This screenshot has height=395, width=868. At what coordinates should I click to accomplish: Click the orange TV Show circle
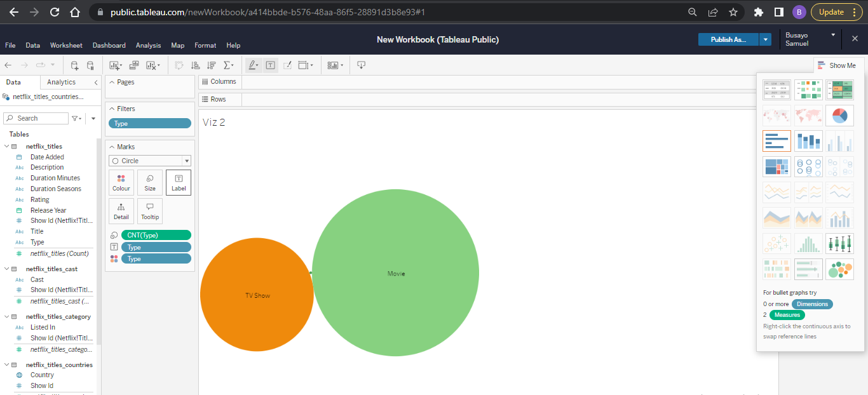[x=257, y=295]
